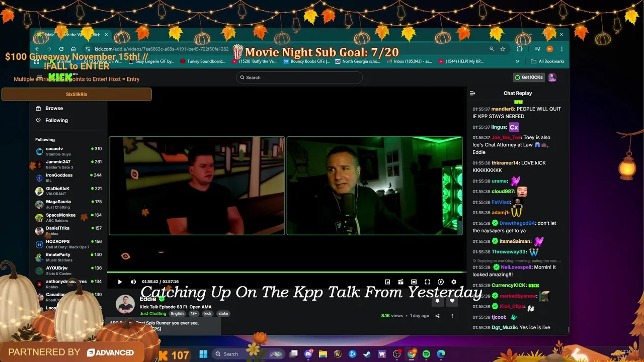Open North Georgia scho... bookmark

(x=357, y=61)
